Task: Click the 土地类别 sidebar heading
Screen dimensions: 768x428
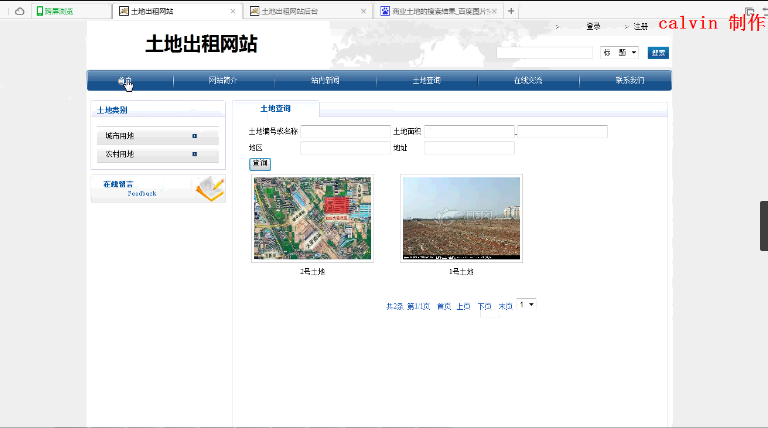Action: coord(112,110)
